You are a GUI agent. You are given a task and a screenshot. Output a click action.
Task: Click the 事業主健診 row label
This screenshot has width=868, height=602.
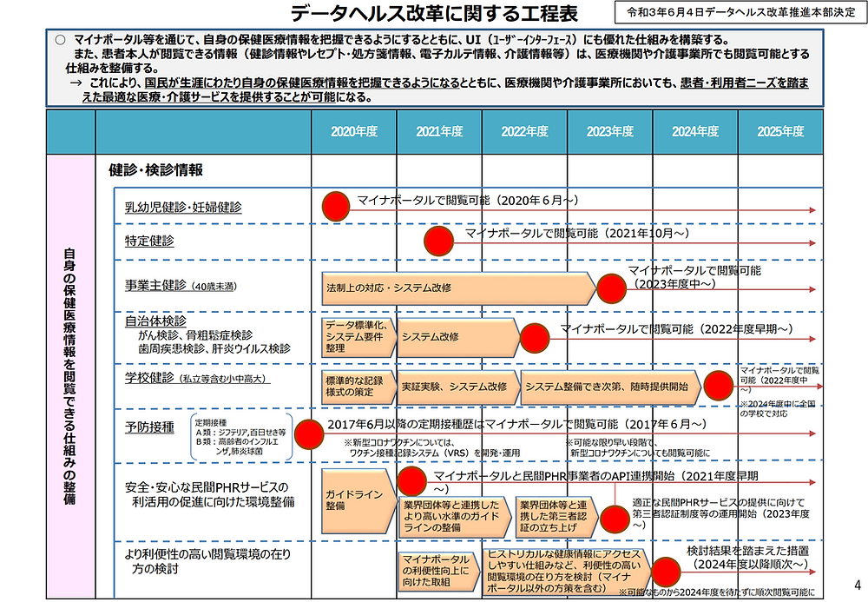pyautogui.click(x=181, y=286)
